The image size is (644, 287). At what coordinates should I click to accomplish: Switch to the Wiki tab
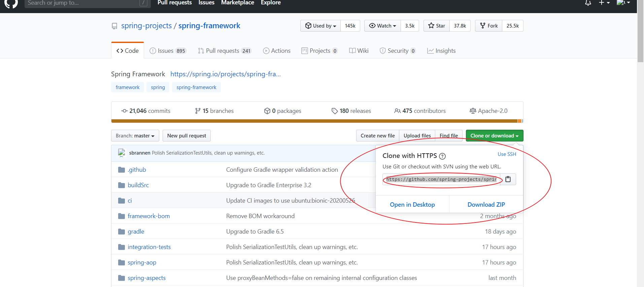click(359, 51)
